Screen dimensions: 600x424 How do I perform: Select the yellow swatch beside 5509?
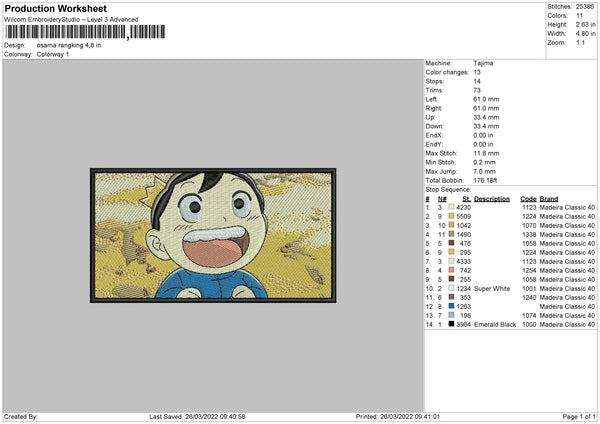point(452,216)
